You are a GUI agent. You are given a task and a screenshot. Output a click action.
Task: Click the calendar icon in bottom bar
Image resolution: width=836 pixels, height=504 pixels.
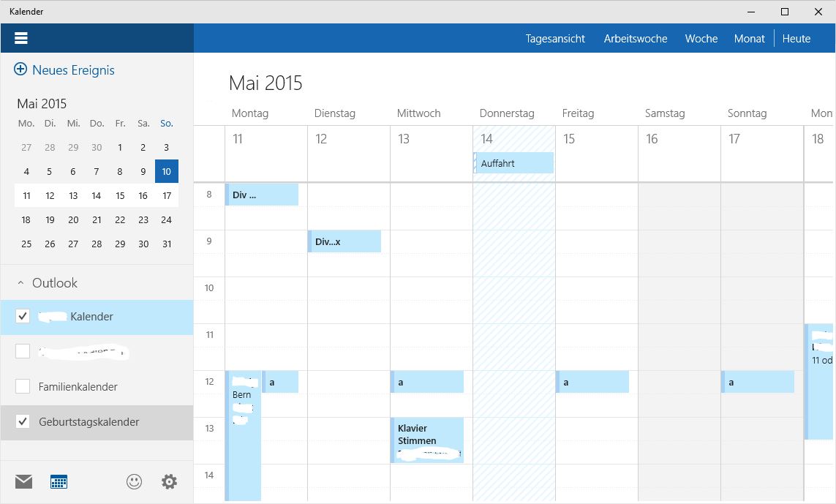[59, 481]
